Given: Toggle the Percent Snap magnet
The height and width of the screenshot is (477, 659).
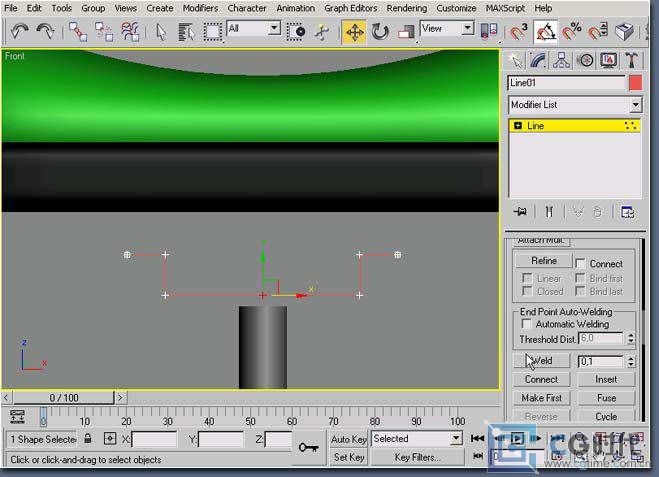Looking at the screenshot, I should pos(572,32).
